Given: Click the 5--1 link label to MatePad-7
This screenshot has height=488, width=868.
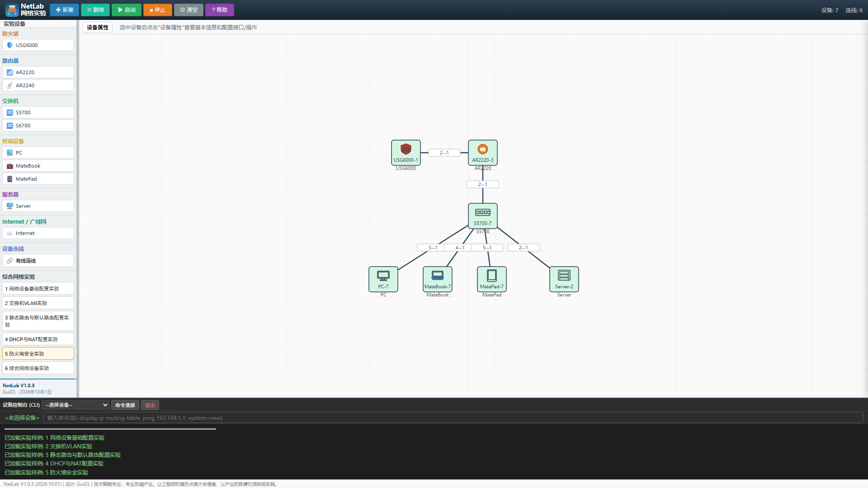Looking at the screenshot, I should click(487, 248).
